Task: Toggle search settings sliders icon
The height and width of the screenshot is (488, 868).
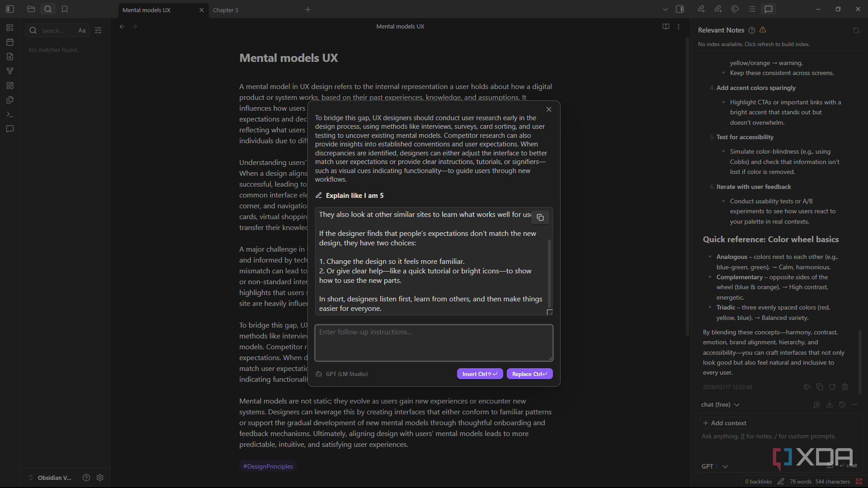Action: click(x=98, y=31)
